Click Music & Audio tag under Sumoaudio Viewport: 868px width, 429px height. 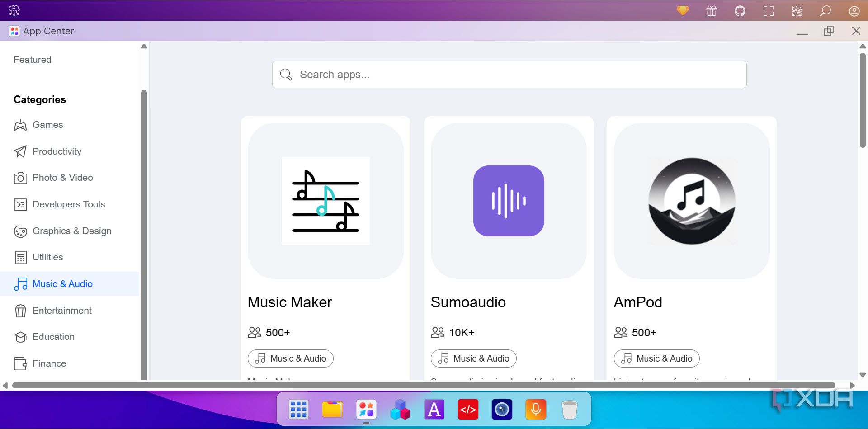click(x=474, y=358)
